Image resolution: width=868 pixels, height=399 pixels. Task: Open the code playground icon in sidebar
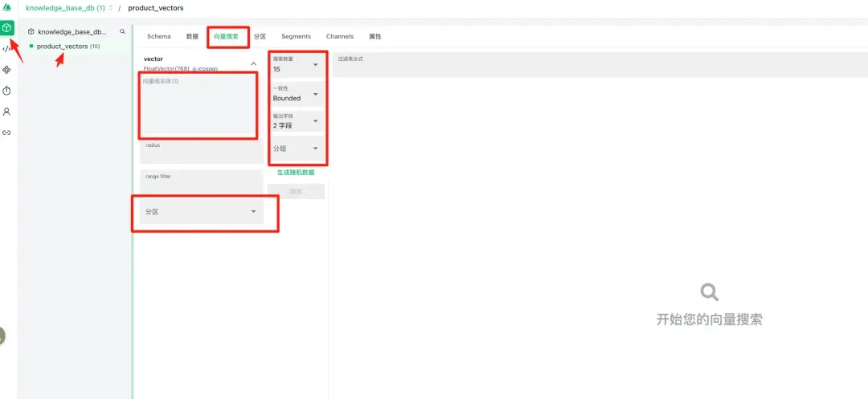(7, 49)
